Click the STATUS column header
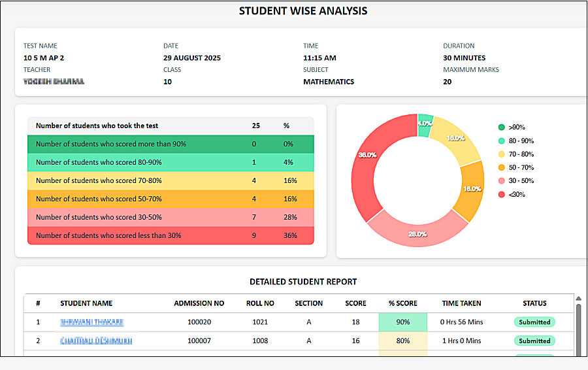 click(x=534, y=303)
